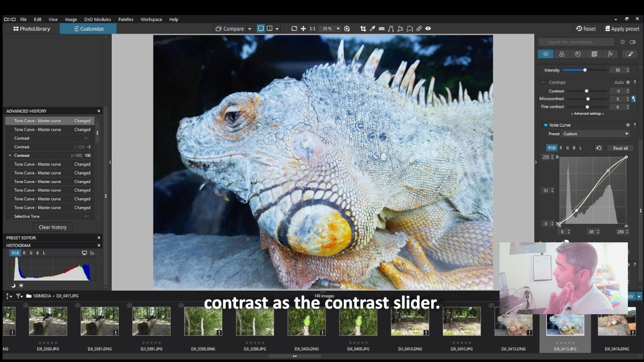Screen dimensions: 644x362
Task: Click the Fine contrast slider handle
Action: pyautogui.click(x=587, y=107)
